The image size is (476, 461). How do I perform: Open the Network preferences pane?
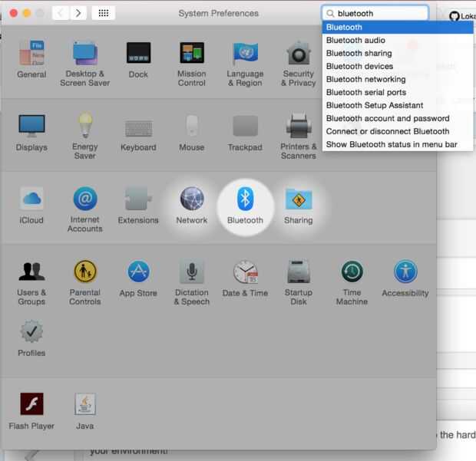tap(192, 205)
